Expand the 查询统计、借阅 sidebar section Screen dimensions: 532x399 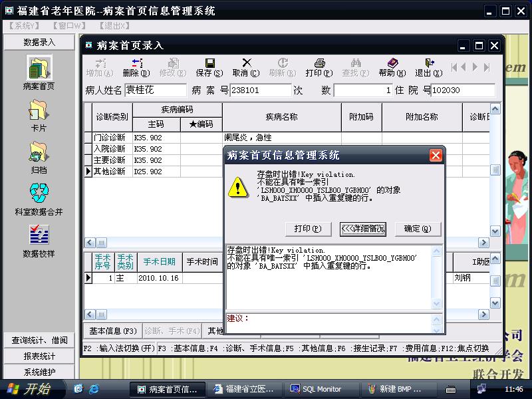click(39, 340)
